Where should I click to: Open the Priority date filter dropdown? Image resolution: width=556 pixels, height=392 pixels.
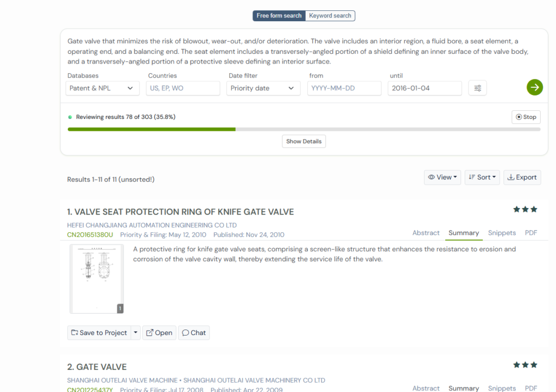pyautogui.click(x=263, y=88)
